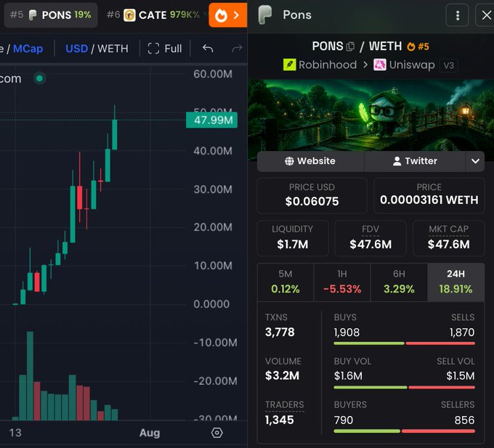The height and width of the screenshot is (448, 494).
Task: Click the Robinhood chain name
Action: pos(328,65)
